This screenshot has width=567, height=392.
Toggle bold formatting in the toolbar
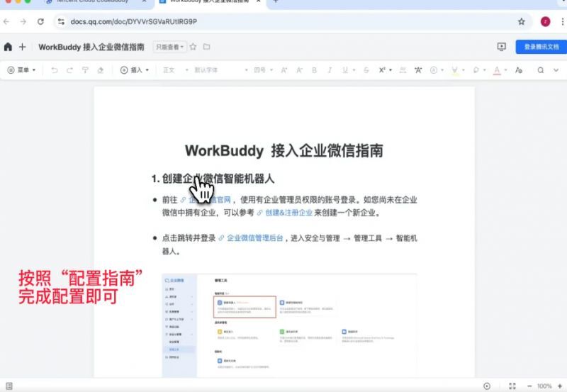(315, 70)
